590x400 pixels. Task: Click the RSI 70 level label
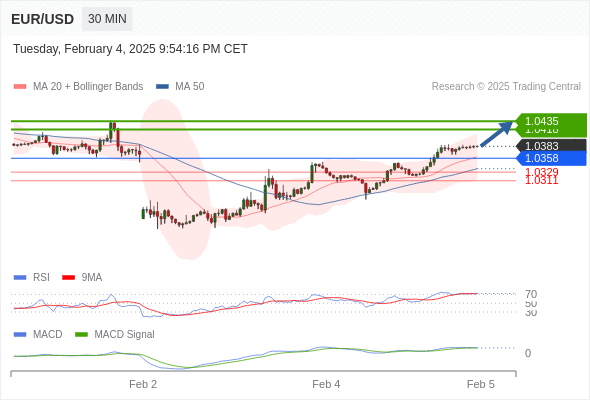[531, 294]
